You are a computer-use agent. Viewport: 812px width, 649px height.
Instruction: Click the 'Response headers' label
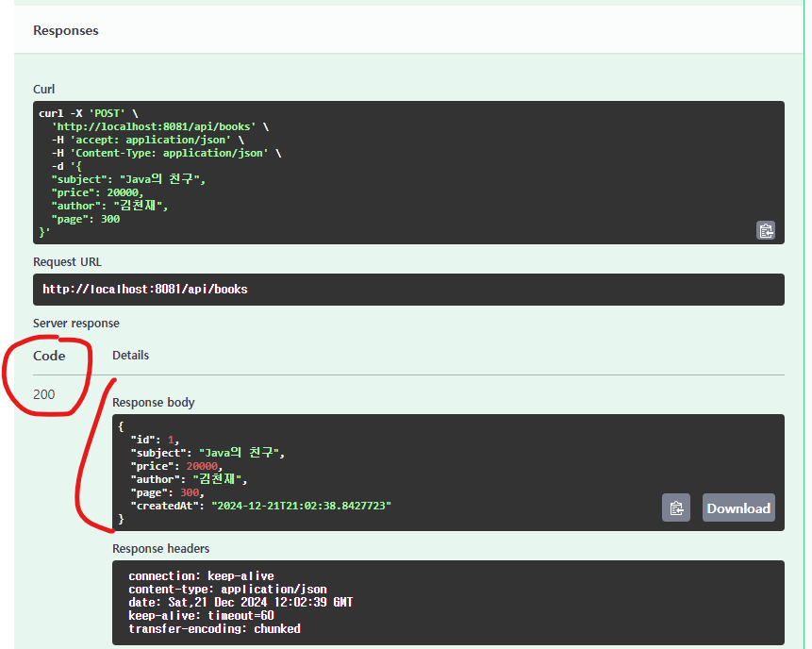click(161, 548)
